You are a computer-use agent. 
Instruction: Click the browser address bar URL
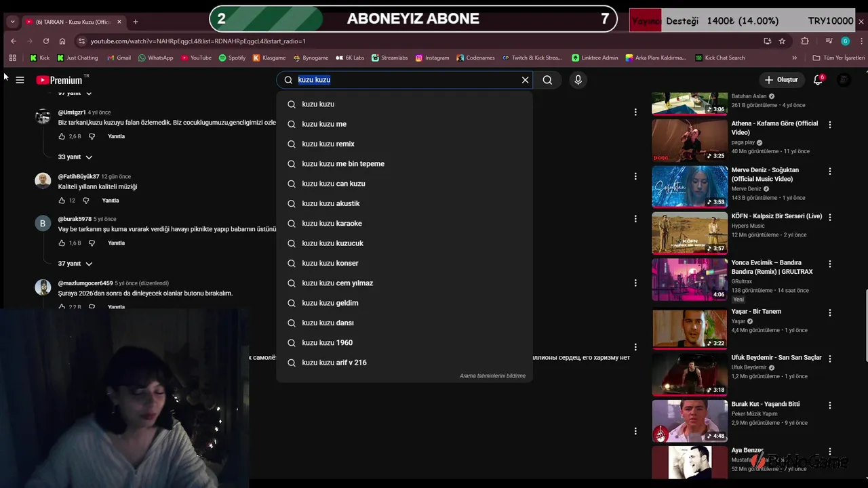(198, 41)
